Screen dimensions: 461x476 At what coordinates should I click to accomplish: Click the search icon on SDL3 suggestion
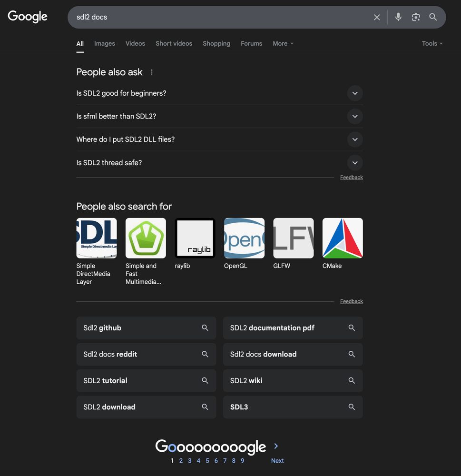point(352,407)
